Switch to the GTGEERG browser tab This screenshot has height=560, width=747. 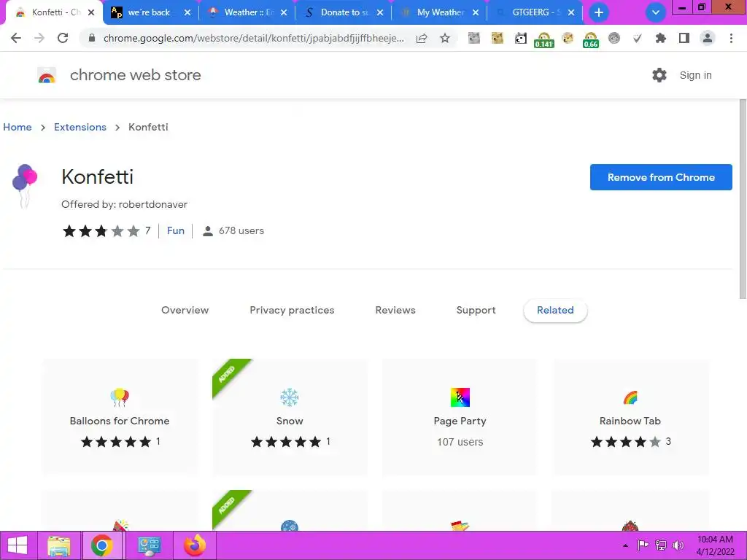click(535, 12)
